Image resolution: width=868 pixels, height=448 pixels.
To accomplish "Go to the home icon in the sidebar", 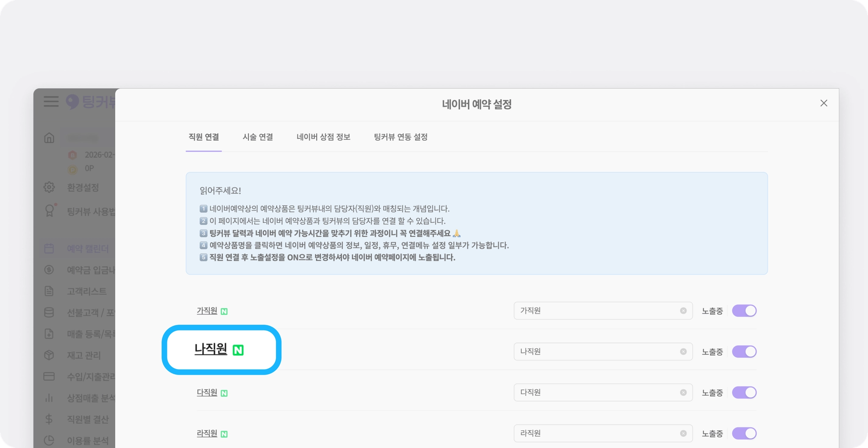I will tap(49, 138).
